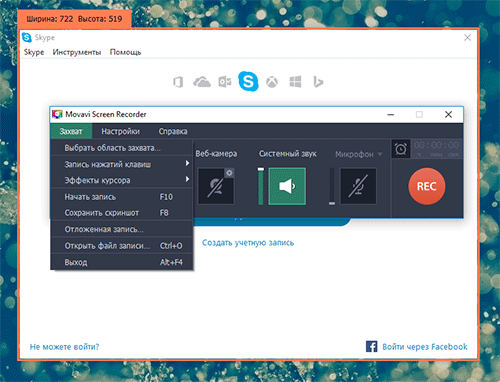
Task: Choose Сохранить скриншот menu entry
Action: tap(122, 213)
